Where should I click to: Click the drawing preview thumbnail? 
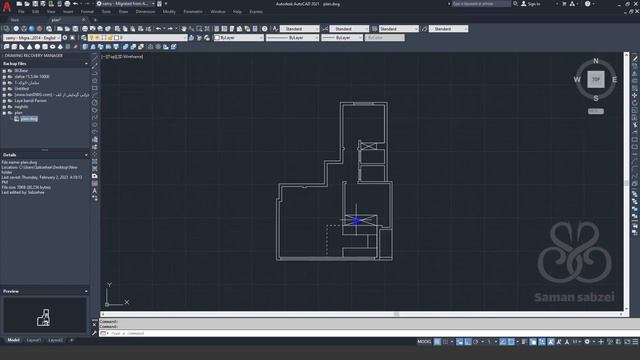(x=45, y=315)
